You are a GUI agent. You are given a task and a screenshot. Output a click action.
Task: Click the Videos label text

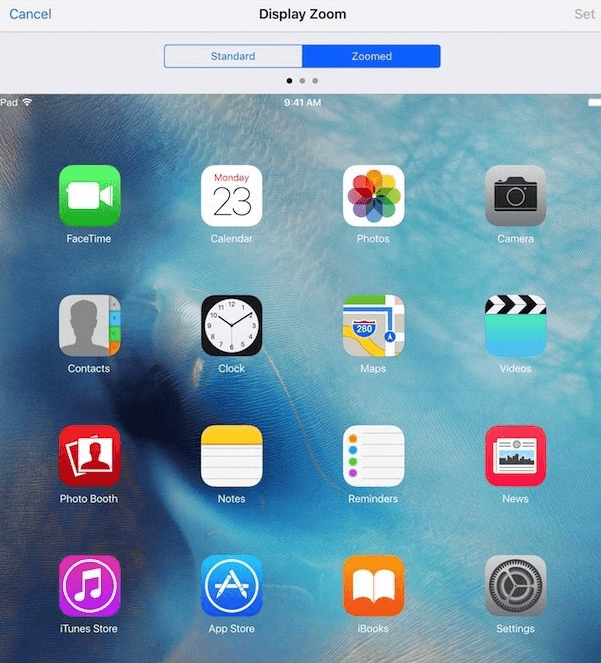tap(516, 369)
